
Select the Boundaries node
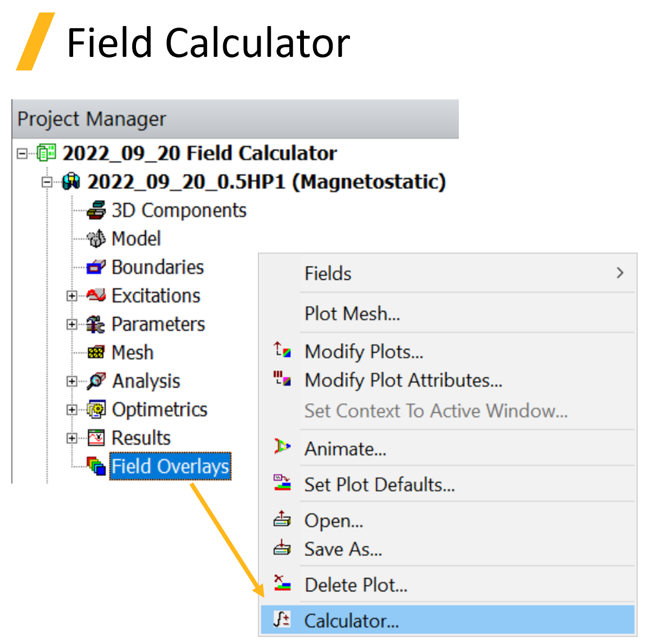pyautogui.click(x=157, y=267)
